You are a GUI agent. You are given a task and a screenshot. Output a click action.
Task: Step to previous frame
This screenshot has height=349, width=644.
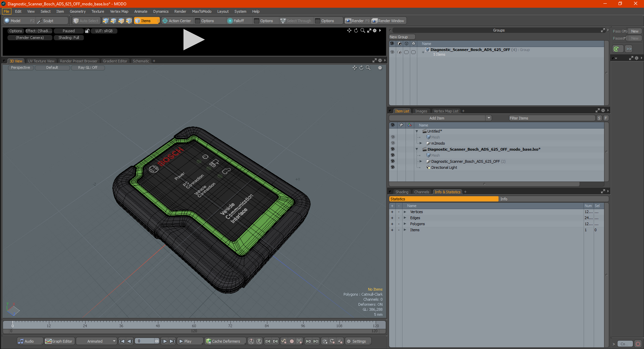[x=130, y=341]
